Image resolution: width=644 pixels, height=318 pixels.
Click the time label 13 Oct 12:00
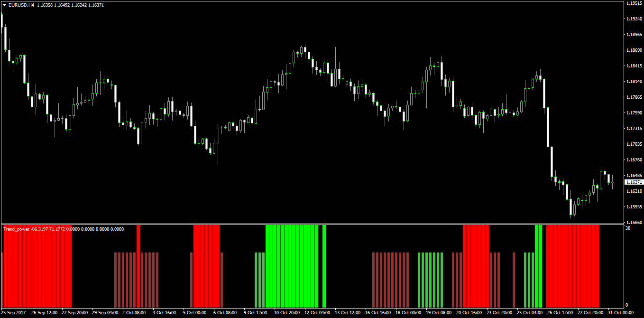click(x=348, y=313)
